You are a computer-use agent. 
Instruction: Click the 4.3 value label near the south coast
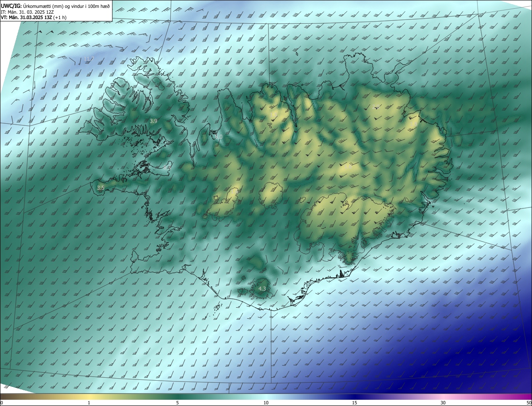262,289
